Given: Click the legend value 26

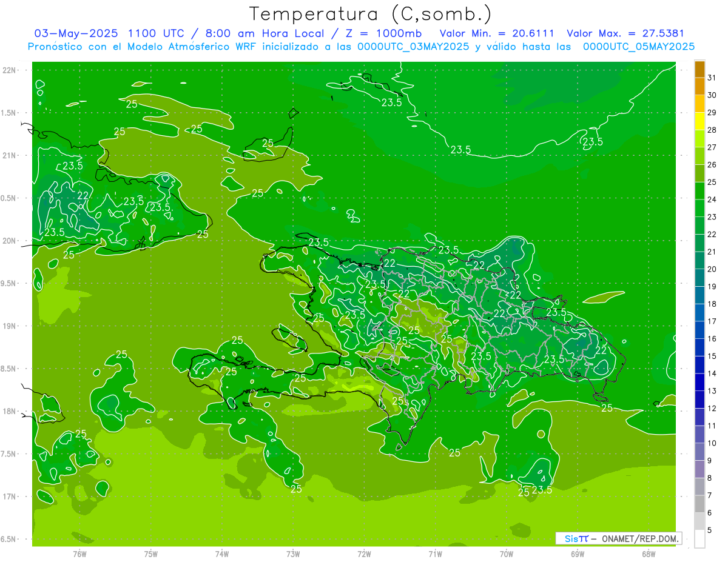Looking at the screenshot, I should 712,165.
